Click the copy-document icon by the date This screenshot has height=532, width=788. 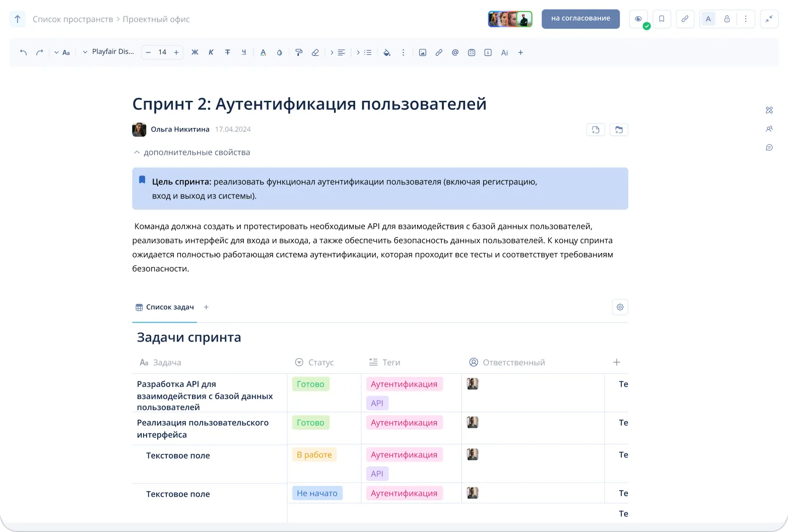pos(596,130)
